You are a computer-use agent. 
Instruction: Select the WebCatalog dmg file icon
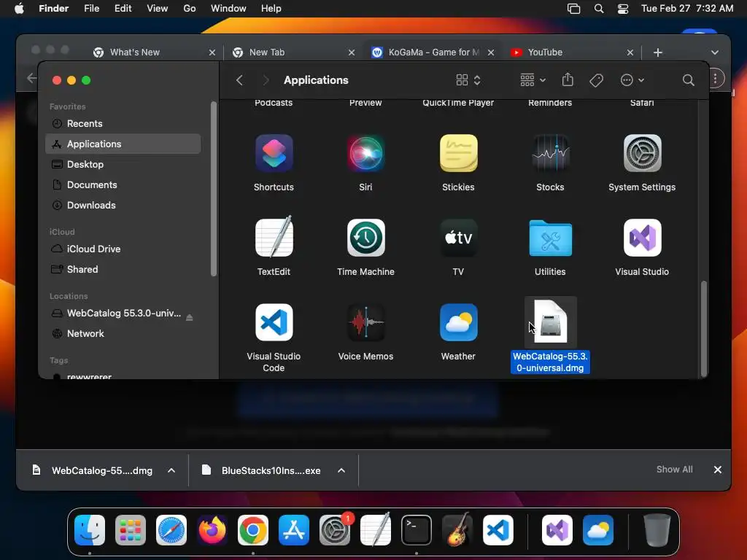click(x=550, y=322)
